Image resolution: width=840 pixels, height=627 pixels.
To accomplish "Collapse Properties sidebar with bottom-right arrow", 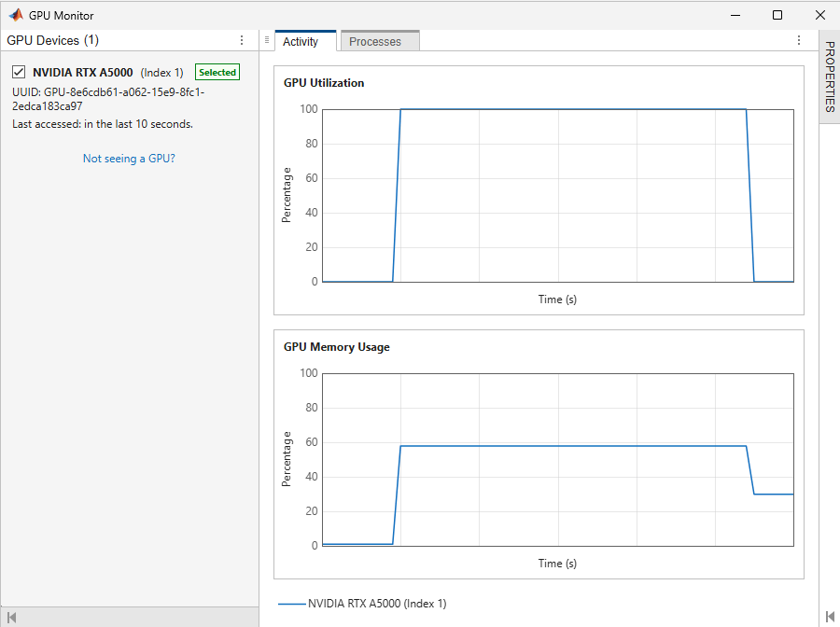I will pos(830,617).
